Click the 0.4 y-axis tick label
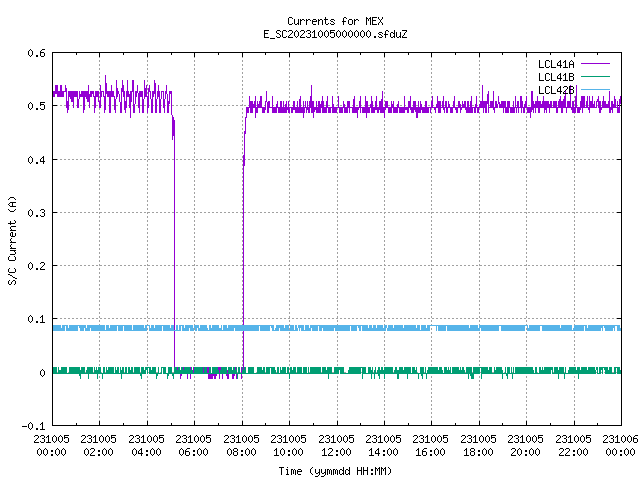The height and width of the screenshot is (480, 640). pos(36,160)
